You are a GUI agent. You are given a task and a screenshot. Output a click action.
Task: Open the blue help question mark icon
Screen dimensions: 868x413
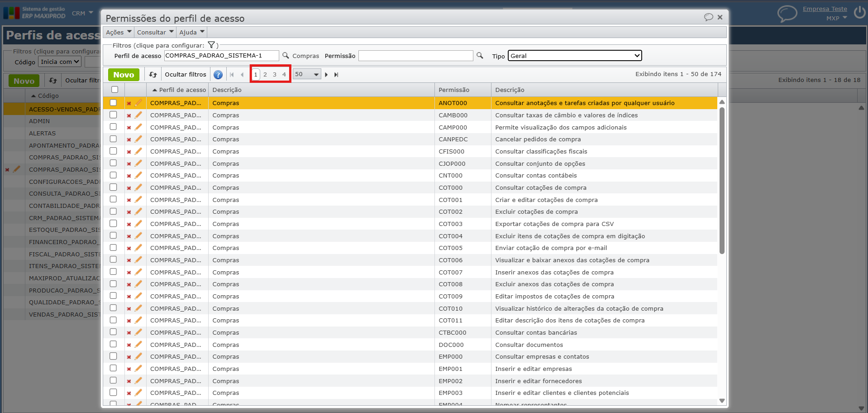pos(218,75)
